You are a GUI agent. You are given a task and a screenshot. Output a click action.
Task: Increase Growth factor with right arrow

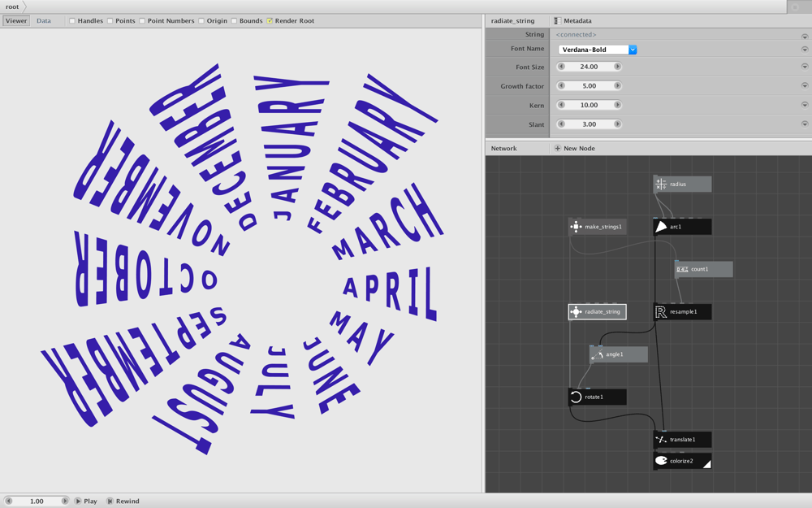[617, 85]
